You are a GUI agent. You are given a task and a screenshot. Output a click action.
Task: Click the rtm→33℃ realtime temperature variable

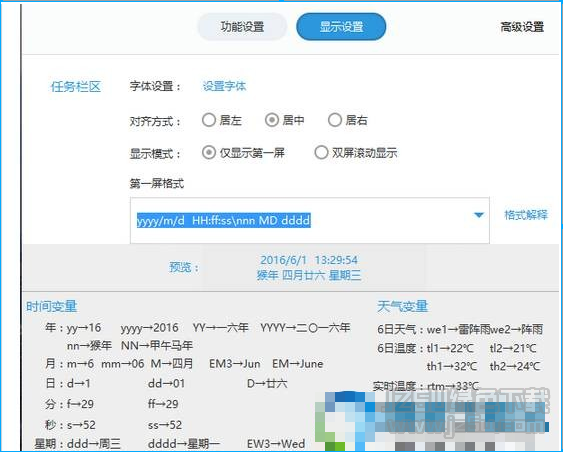(453, 386)
